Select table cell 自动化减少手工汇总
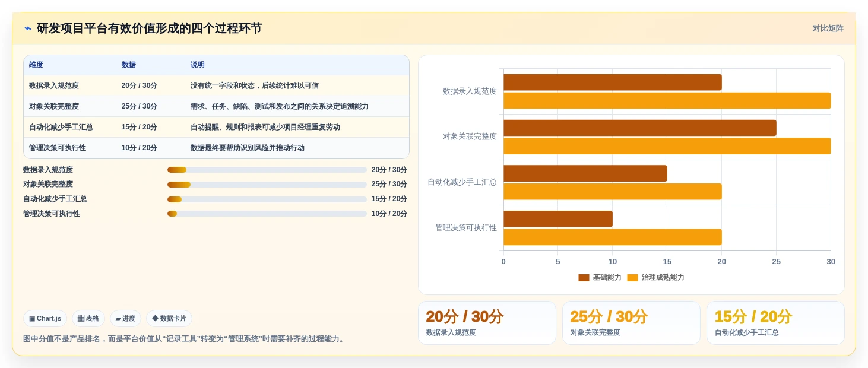The height and width of the screenshot is (368, 868). point(61,127)
